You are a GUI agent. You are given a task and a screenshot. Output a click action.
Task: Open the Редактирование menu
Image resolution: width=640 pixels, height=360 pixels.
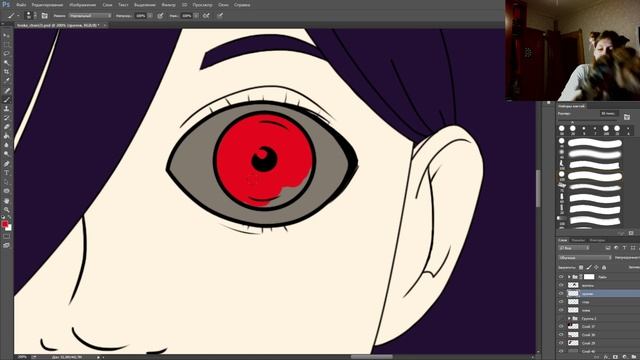point(47,5)
